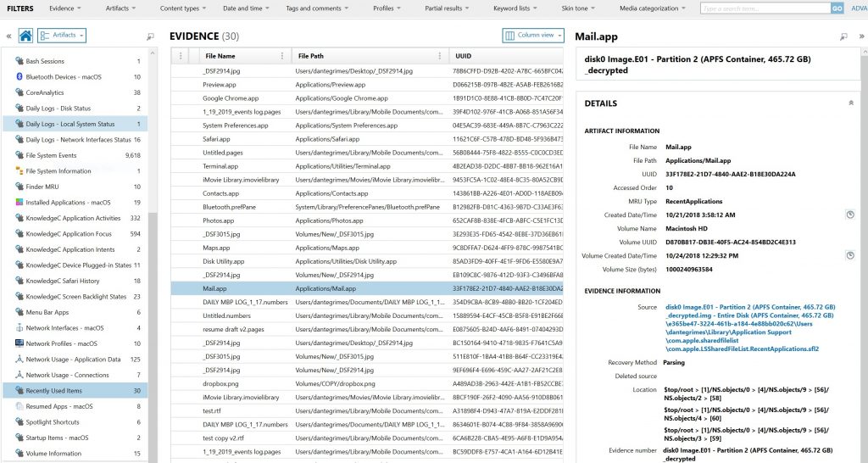Open the Skin tone filter

point(578,8)
